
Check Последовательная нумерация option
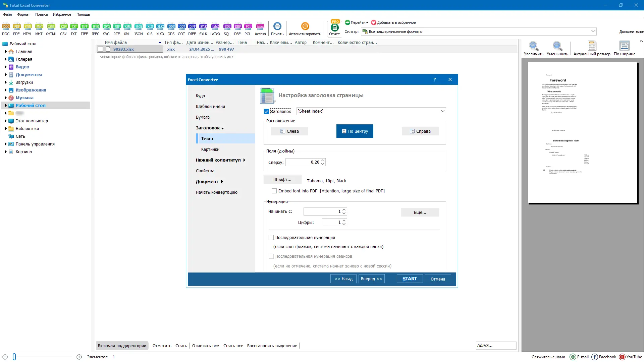[x=271, y=237]
